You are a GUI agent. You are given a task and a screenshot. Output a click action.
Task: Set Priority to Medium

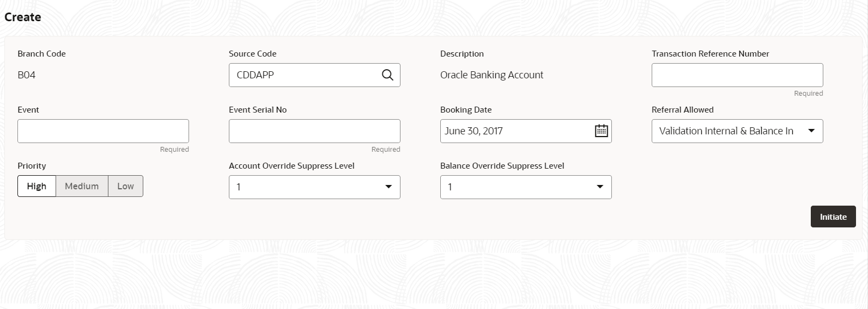82,186
